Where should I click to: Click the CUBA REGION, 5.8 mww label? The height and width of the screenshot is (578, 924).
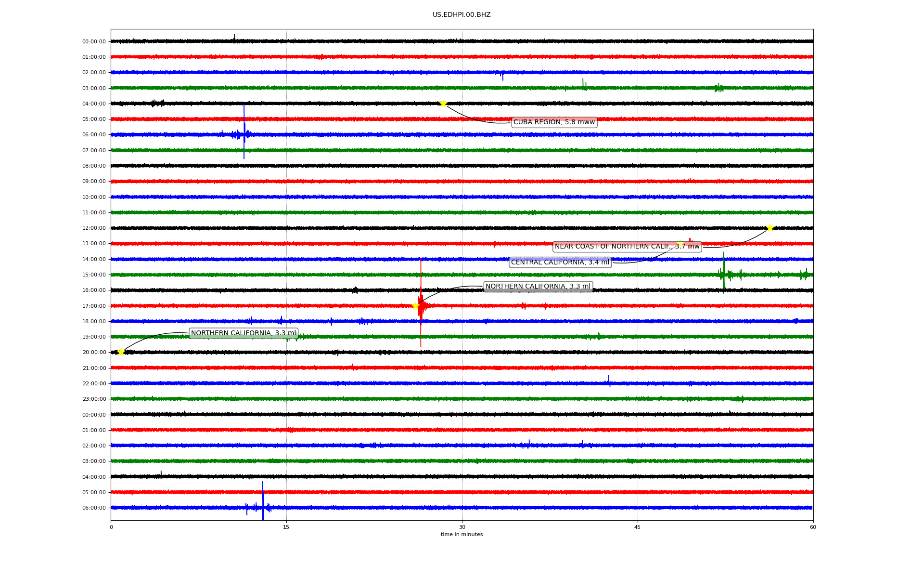(x=554, y=122)
